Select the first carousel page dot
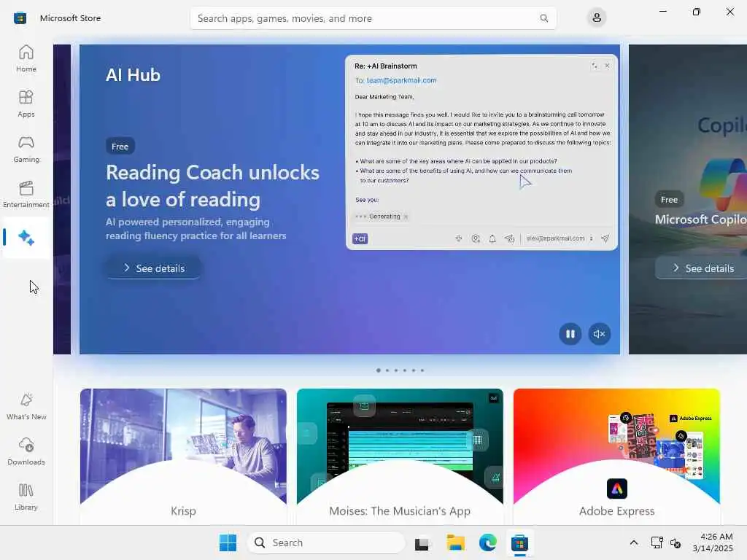 tap(379, 370)
